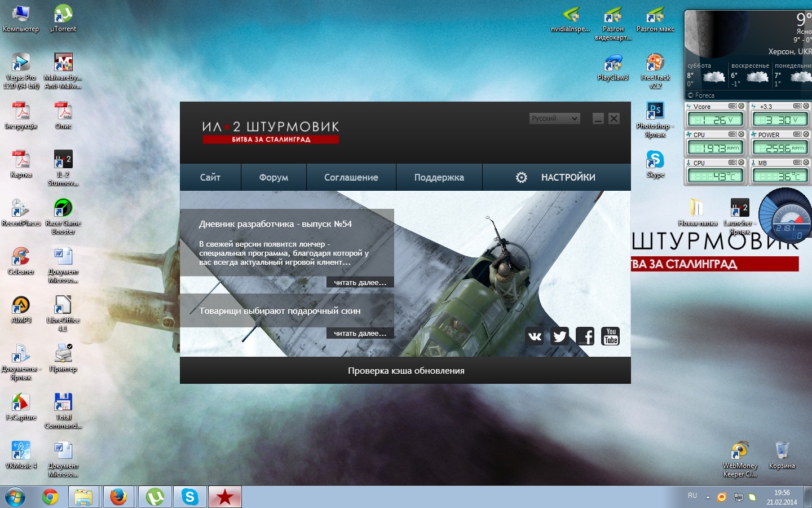
Task: Open the Twitter icon in launcher
Action: [559, 337]
